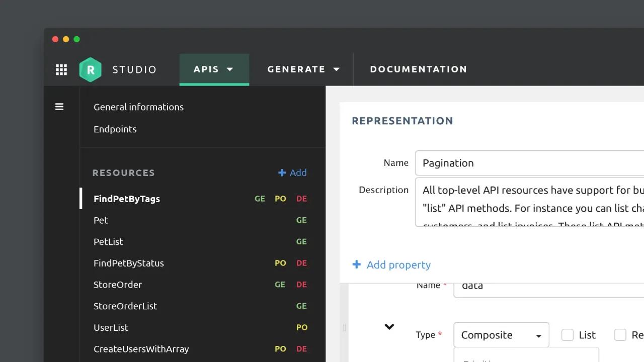Click the PO badge on UserList
Viewport: 644px width, 362px height.
pyautogui.click(x=301, y=327)
